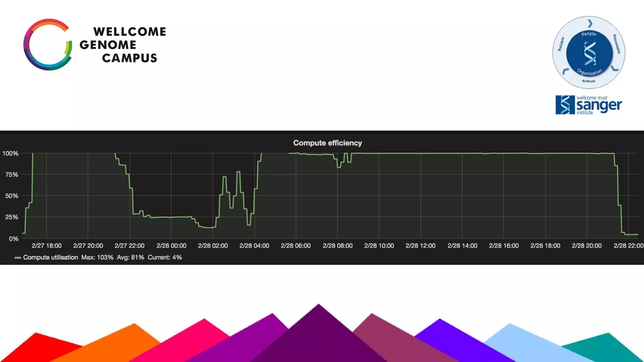The image size is (644, 362).
Task: Click the WELLCOME GENOME CAMPUS text
Action: click(123, 45)
